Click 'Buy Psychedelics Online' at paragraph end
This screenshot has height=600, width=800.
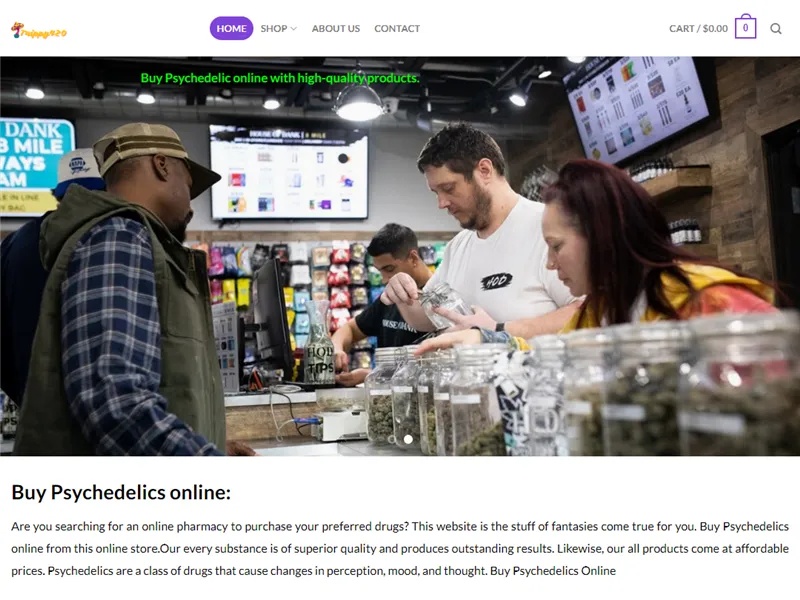[x=553, y=571]
